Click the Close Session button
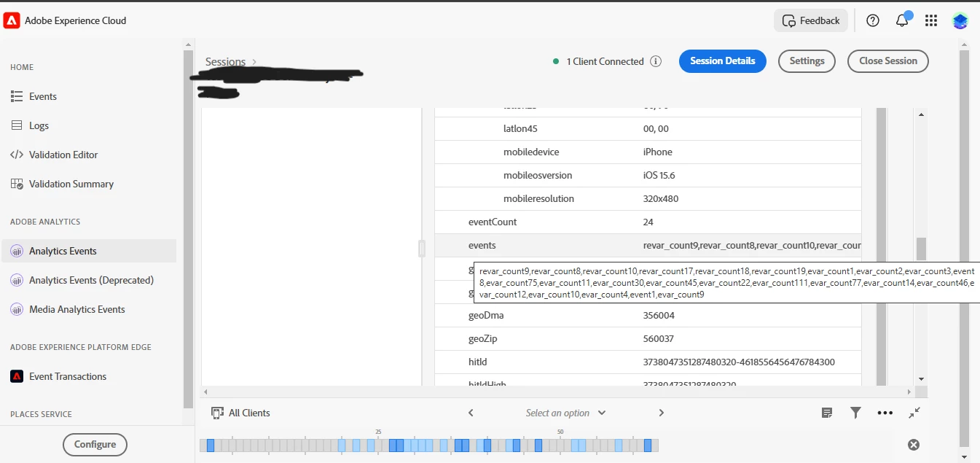 (x=887, y=61)
